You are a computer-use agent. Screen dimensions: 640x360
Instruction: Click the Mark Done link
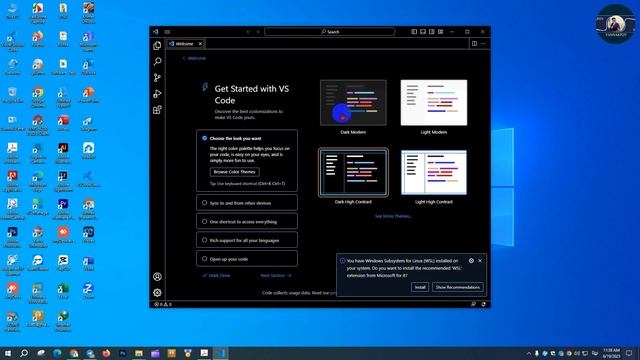(x=216, y=276)
